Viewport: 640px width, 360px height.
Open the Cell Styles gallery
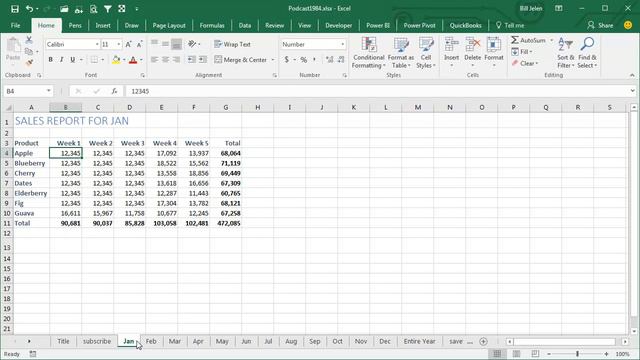[x=426, y=53]
